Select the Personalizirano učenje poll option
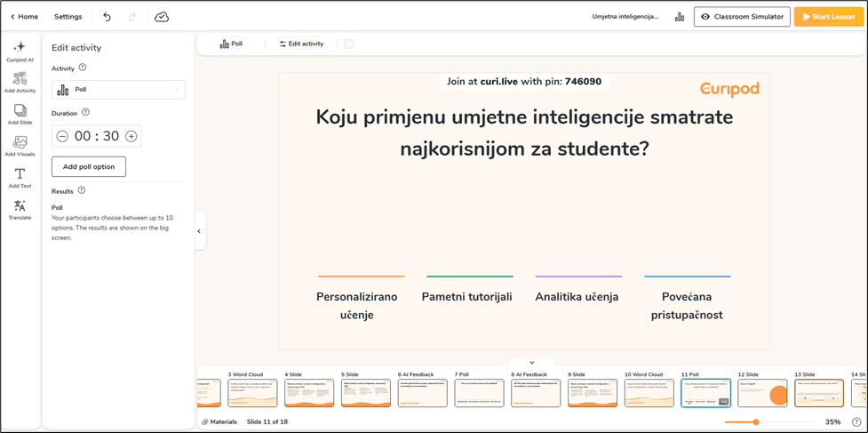The height and width of the screenshot is (433, 868). click(356, 306)
